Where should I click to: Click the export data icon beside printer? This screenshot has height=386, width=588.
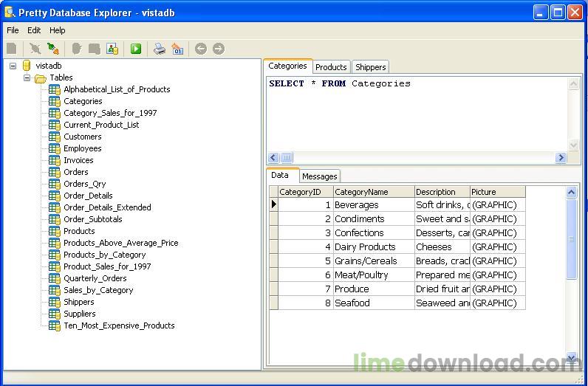pyautogui.click(x=177, y=49)
